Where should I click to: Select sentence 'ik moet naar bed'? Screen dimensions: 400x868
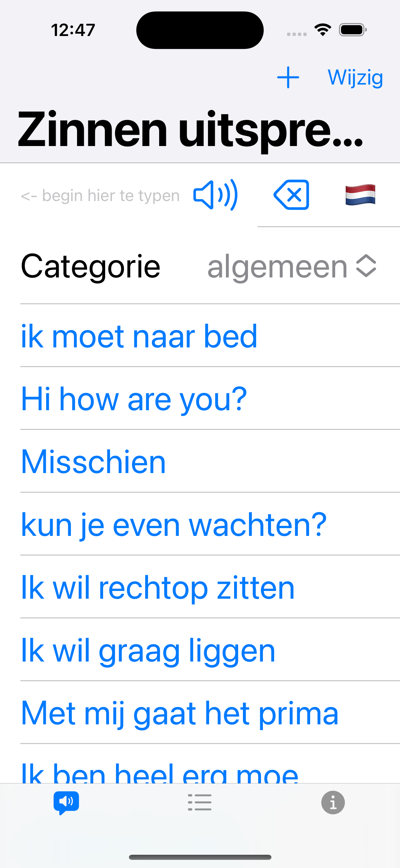coord(139,336)
